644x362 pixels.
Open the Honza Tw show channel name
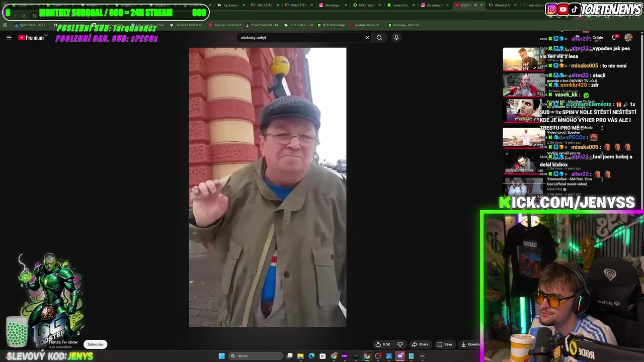[63, 342]
